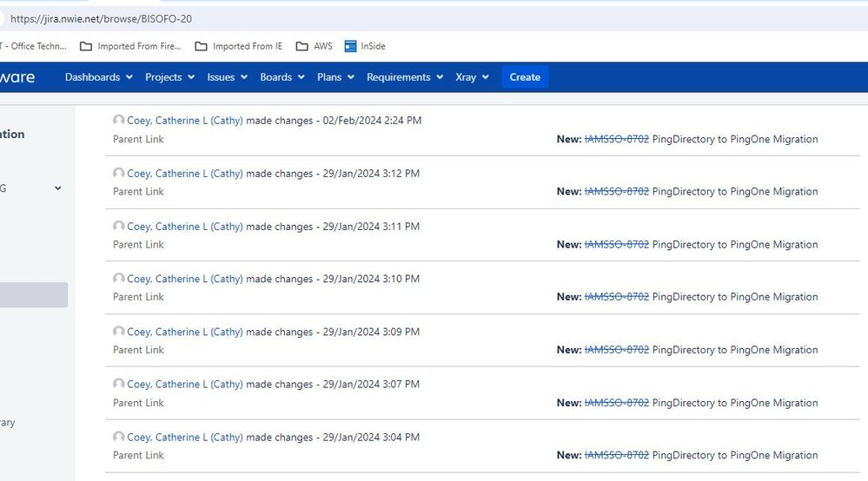The width and height of the screenshot is (868, 481).
Task: Open IAMSSO-8702 link in 3:12 PM entry
Action: click(x=617, y=192)
